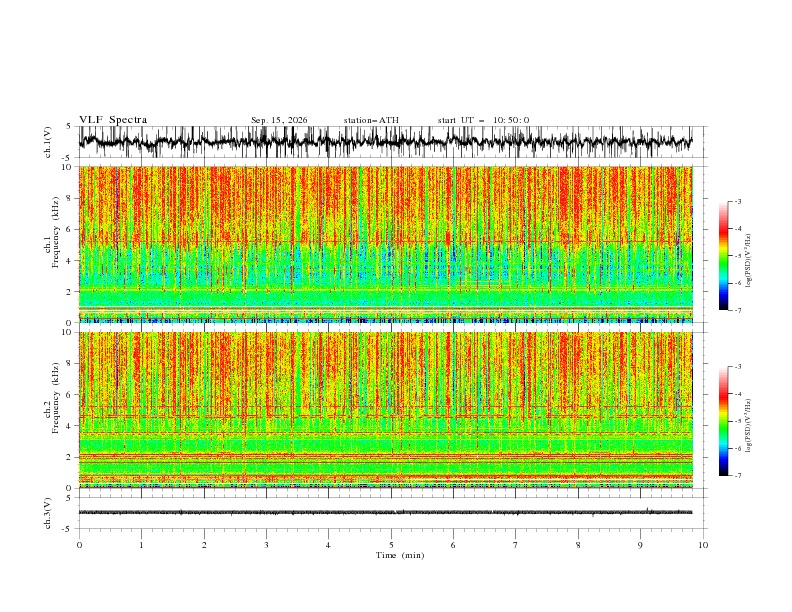Click the ch.3(V) axis label
The image size is (792, 612).
48,513
